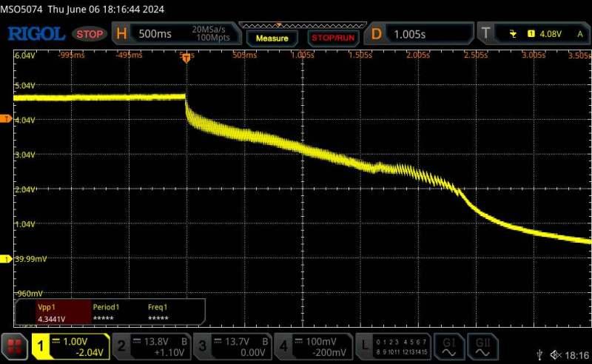This screenshot has width=592, height=364.
Task: Open the Measure menu
Action: (x=272, y=37)
